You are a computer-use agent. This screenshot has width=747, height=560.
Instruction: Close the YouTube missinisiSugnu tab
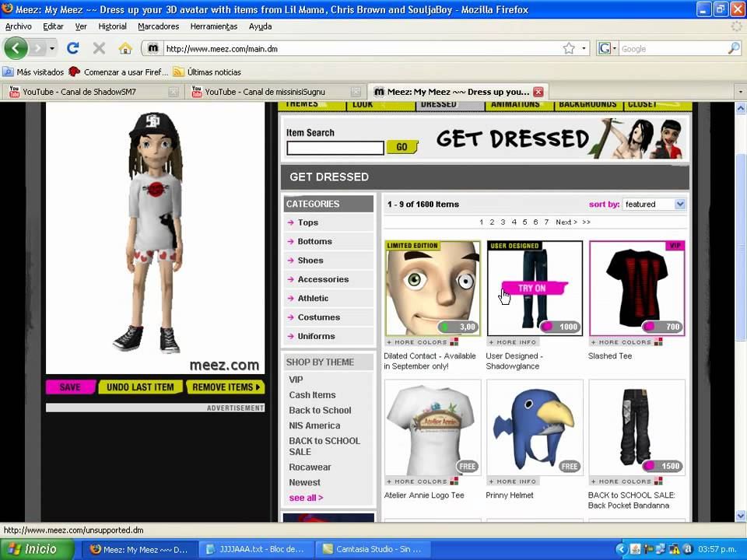point(356,92)
